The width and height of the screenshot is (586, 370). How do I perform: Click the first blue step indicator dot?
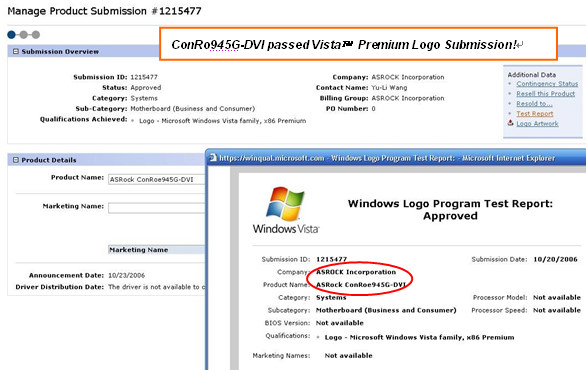(12, 35)
